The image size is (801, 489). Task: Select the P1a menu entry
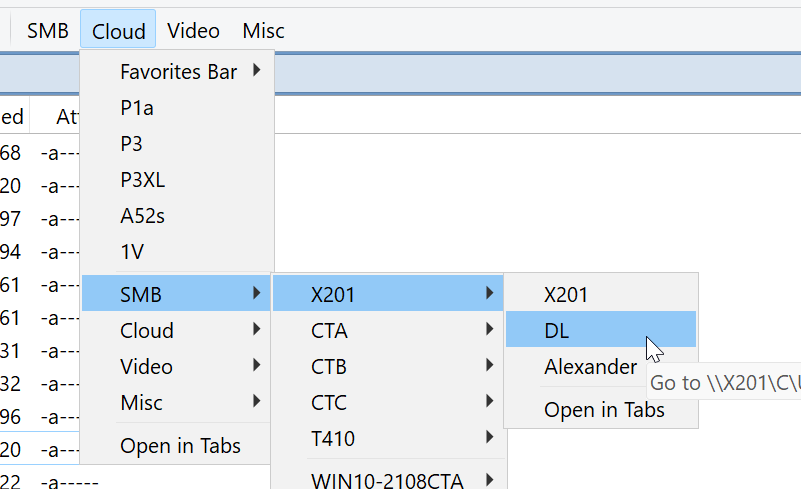(137, 108)
